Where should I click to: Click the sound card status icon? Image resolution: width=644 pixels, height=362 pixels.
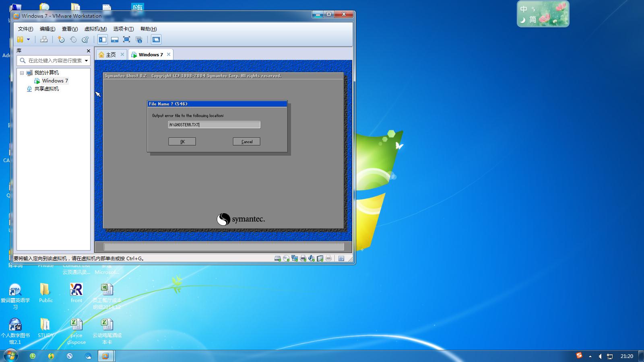[312, 259]
